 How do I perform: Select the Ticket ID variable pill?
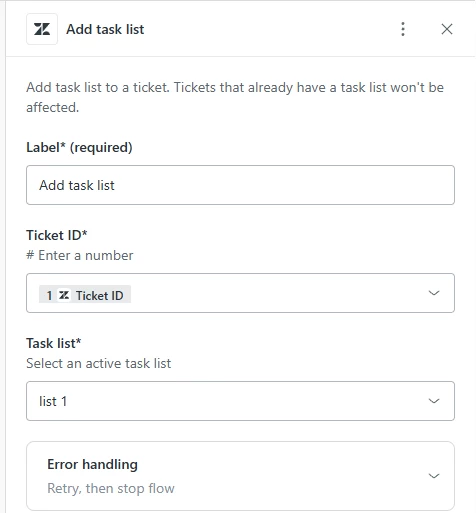coord(85,294)
